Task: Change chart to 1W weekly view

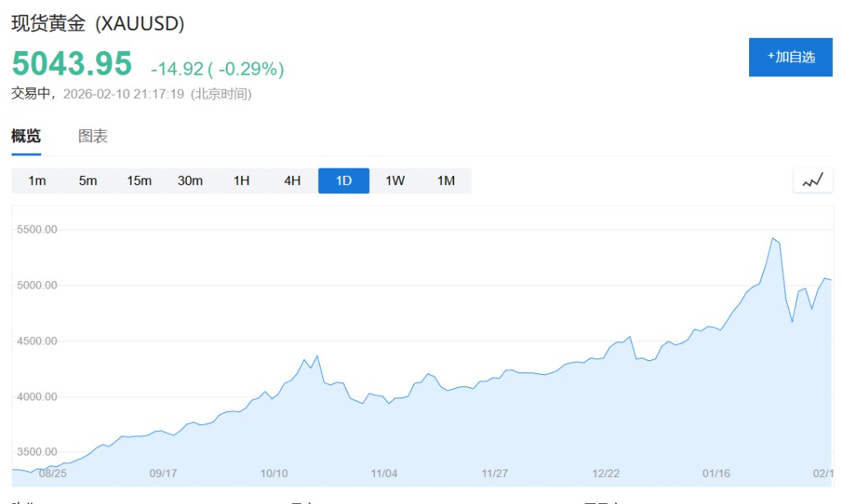Action: 395,181
